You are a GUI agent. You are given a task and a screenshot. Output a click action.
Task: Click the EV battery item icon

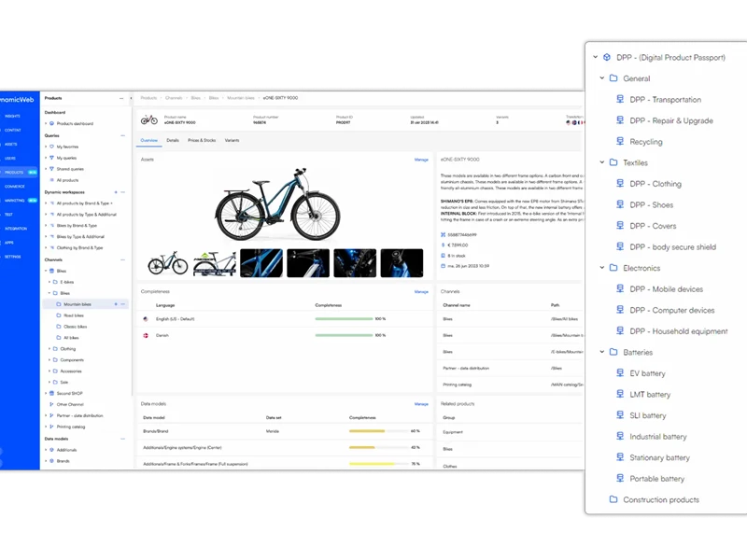tap(620, 372)
